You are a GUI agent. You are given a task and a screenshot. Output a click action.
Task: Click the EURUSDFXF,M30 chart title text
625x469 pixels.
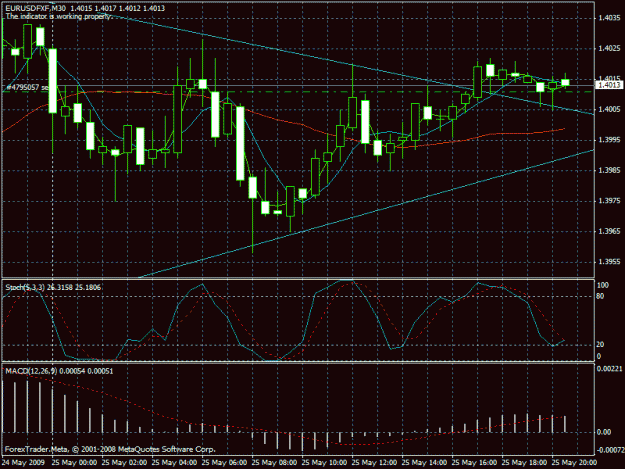pos(37,8)
